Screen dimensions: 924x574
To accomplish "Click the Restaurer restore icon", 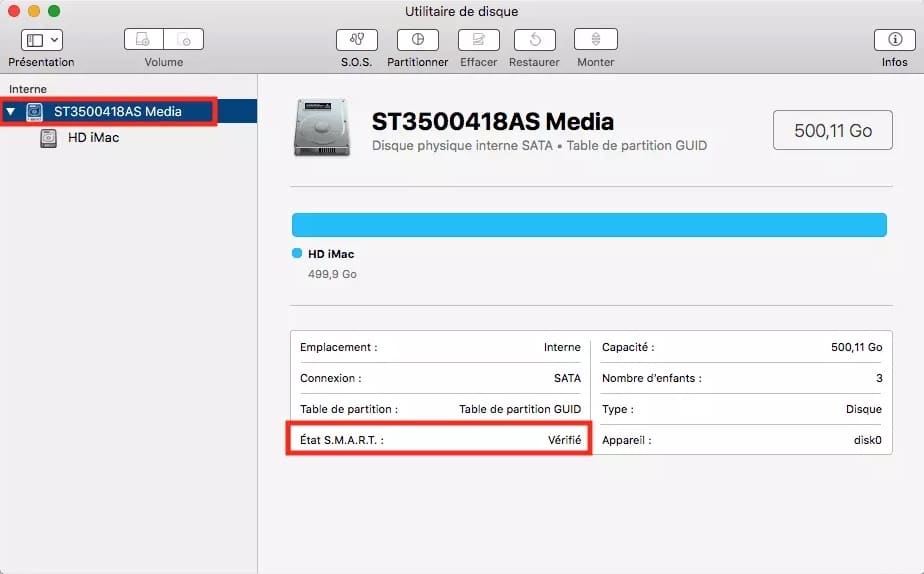I will click(x=534, y=40).
